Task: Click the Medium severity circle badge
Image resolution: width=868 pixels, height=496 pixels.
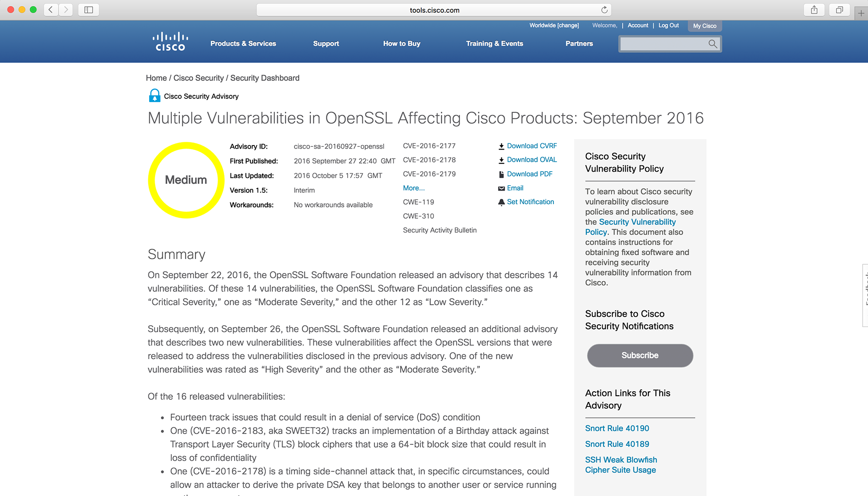Action: coord(186,180)
